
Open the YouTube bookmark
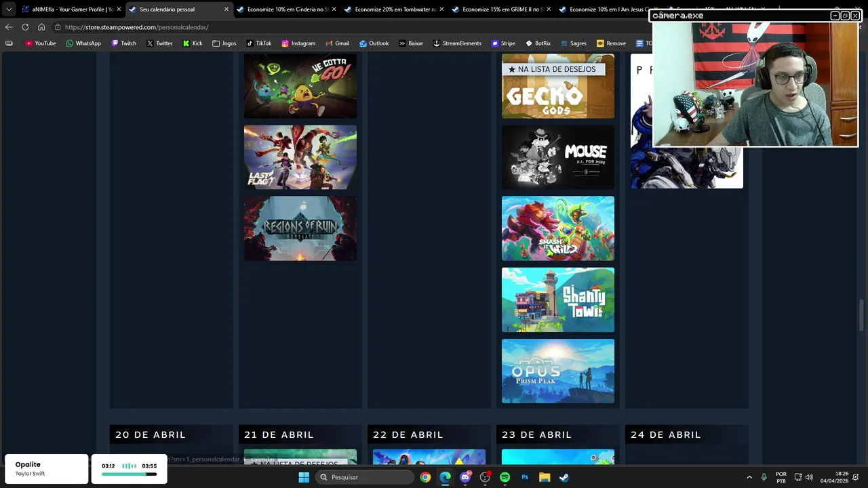(40, 43)
